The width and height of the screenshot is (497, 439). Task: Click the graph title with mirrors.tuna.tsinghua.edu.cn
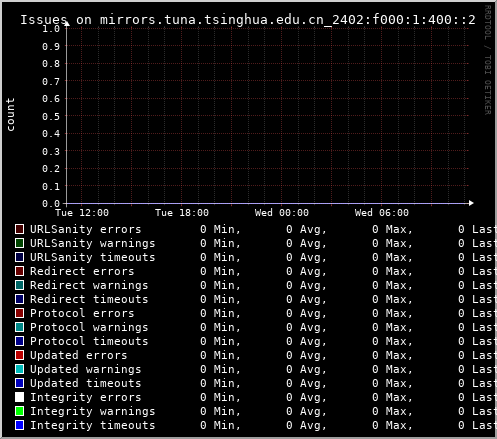248,20
